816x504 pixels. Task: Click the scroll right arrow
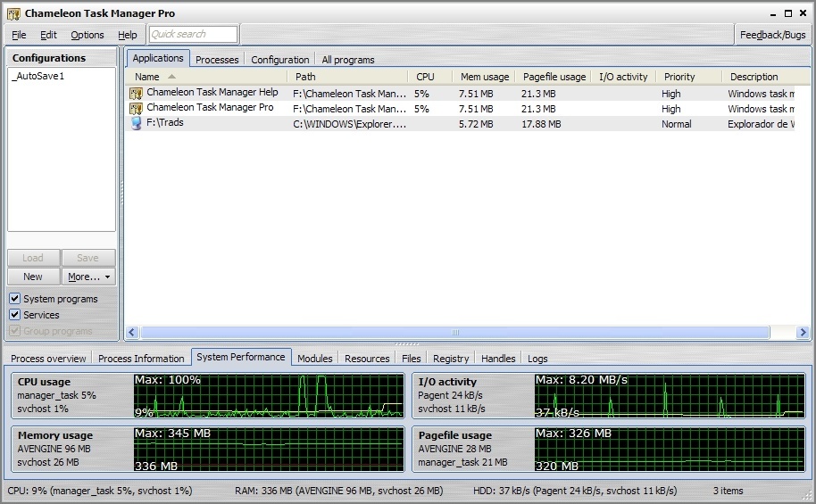click(803, 333)
